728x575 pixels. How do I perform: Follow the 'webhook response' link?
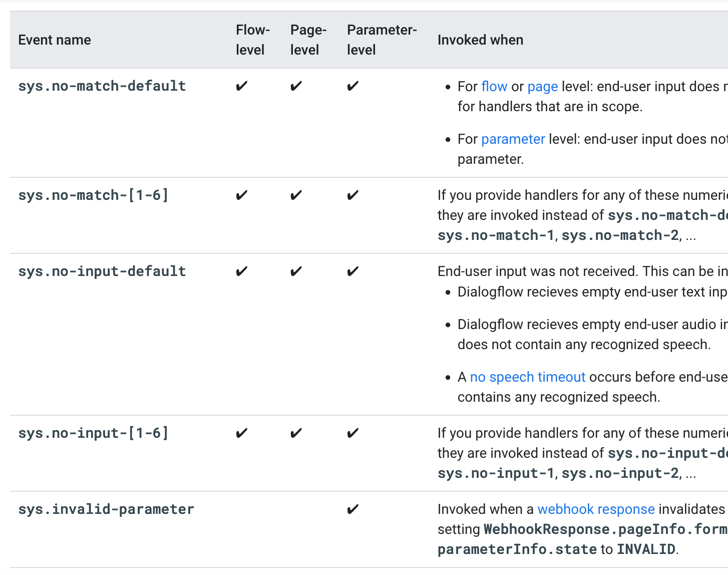596,509
